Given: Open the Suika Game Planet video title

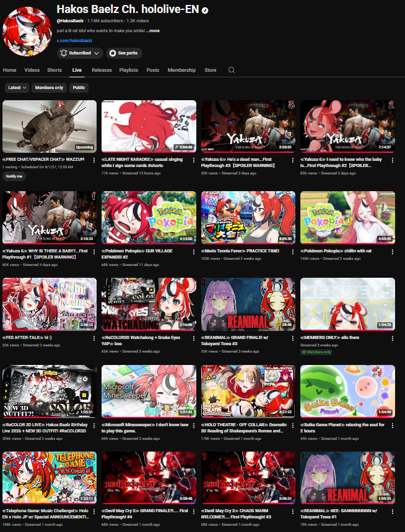Looking at the screenshot, I should 342,428.
